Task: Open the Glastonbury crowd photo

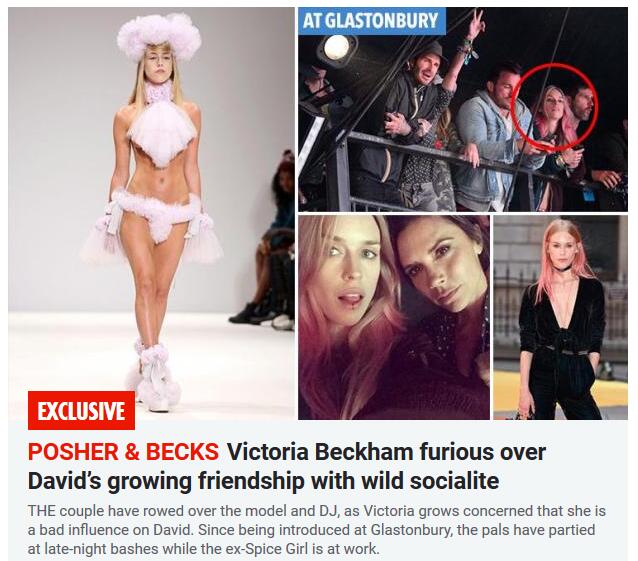Action: 463,109
